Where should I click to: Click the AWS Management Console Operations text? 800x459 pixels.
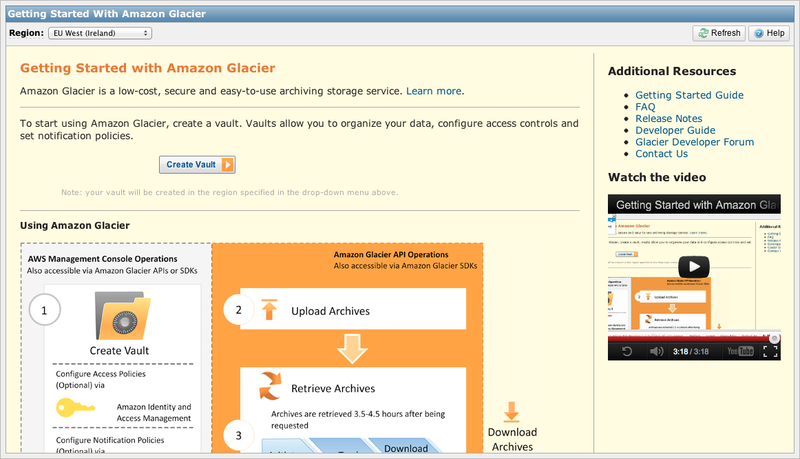(103, 259)
